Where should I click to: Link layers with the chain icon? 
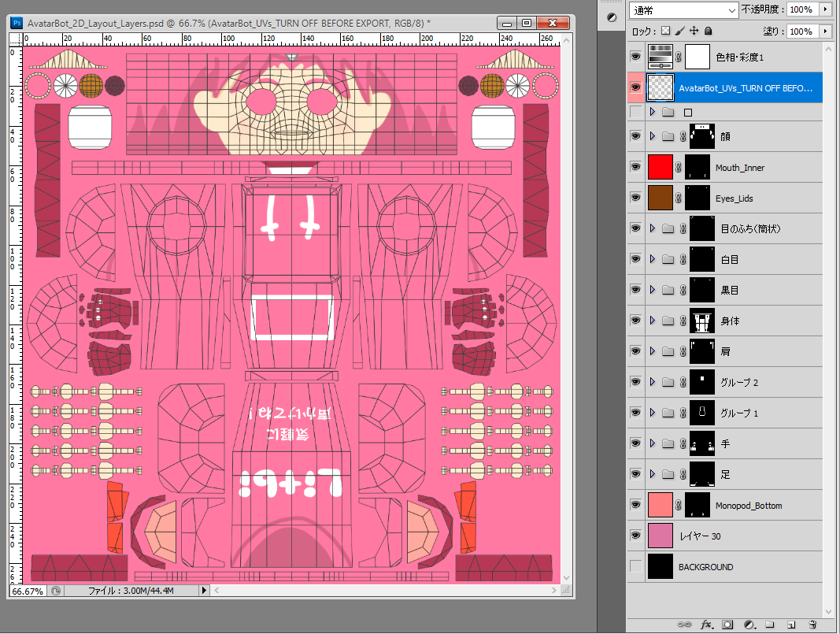pos(684,625)
